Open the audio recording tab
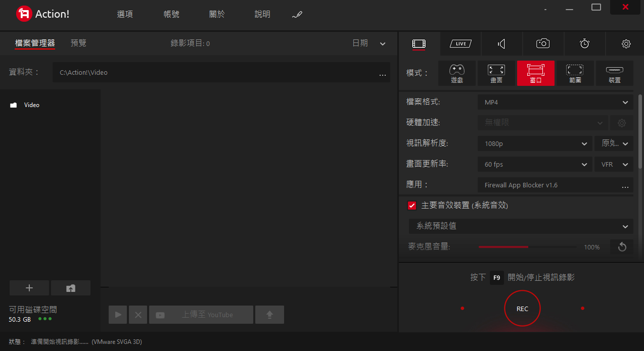This screenshot has width=644, height=351. pos(501,44)
